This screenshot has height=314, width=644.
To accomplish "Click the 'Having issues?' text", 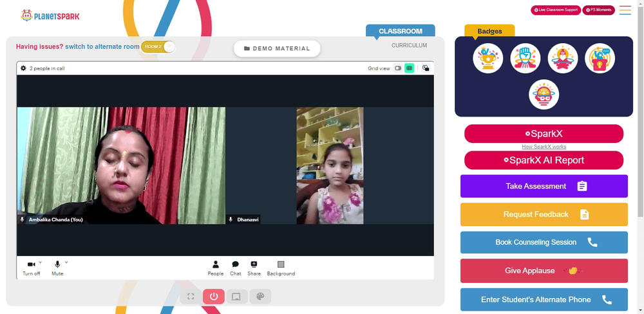I will pyautogui.click(x=39, y=47).
